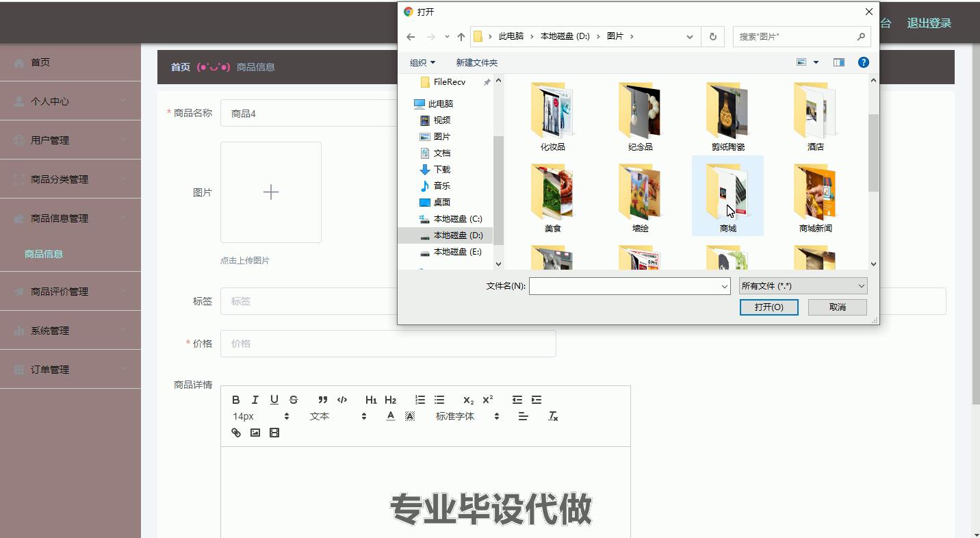Select 本地磁盘 (C:) in navigation tree
This screenshot has height=538, width=980.
pyautogui.click(x=457, y=219)
